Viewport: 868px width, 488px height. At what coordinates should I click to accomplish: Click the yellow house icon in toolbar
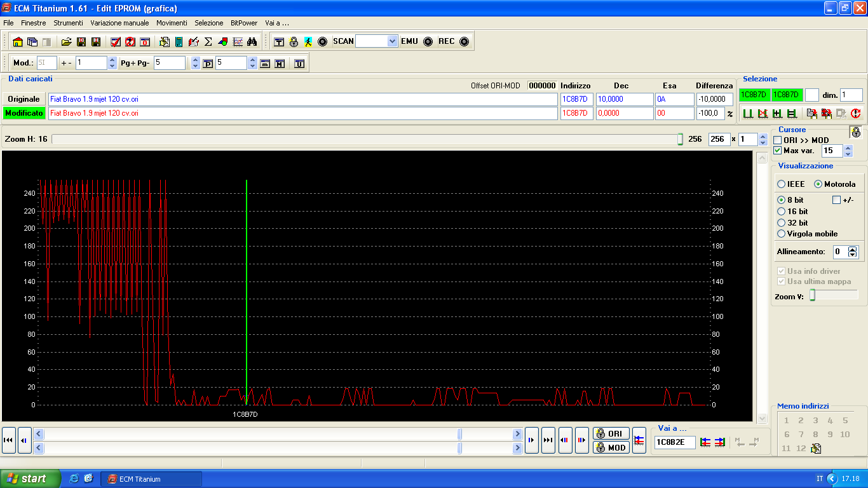tap(17, 42)
